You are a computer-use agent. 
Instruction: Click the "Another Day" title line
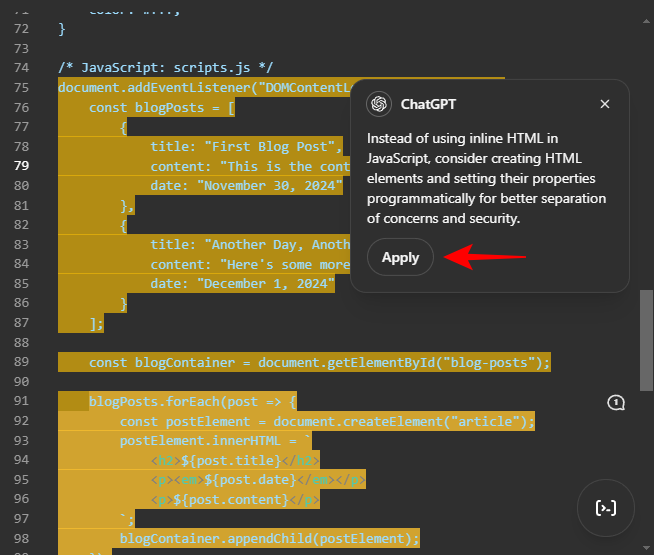tap(250, 244)
